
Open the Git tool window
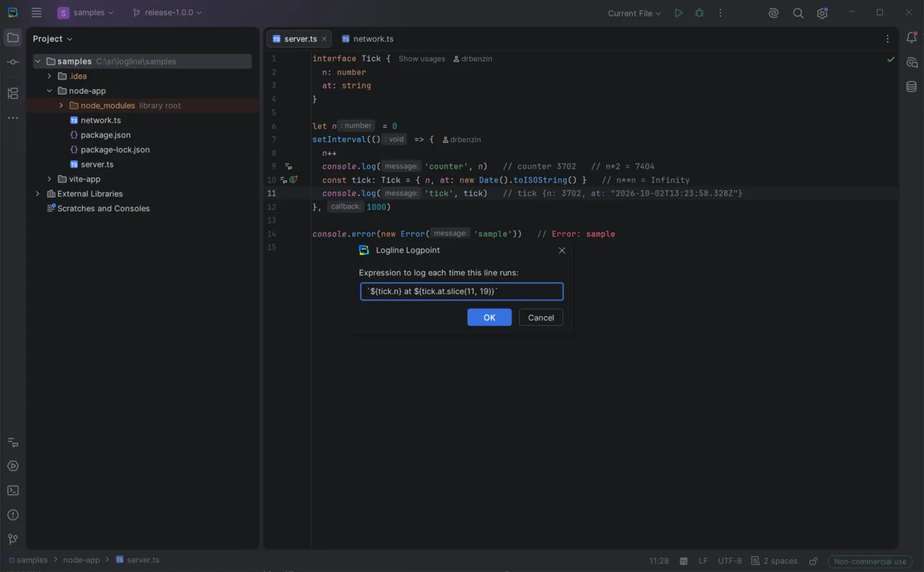tap(13, 540)
